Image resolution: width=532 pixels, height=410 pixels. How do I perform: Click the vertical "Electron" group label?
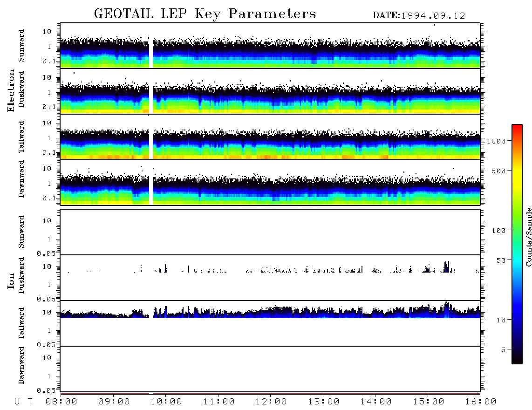(x=11, y=90)
